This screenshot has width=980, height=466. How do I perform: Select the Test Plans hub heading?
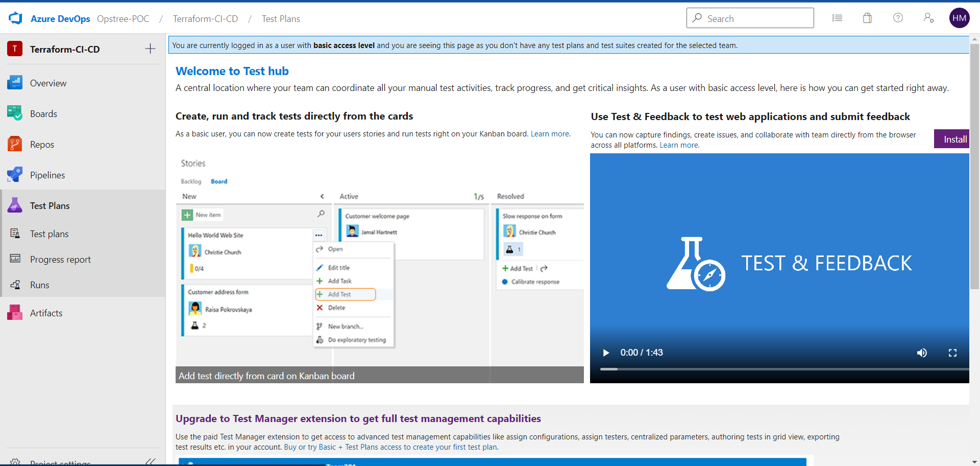(50, 206)
